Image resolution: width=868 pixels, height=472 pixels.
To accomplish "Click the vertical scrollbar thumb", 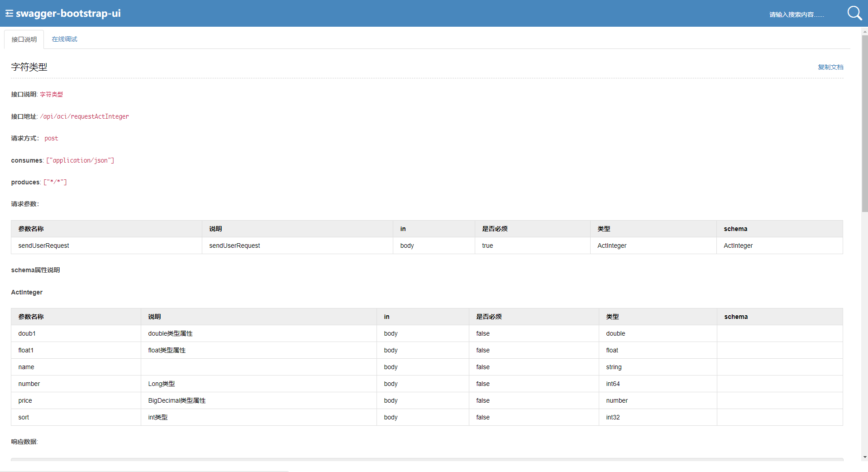I will (864, 122).
